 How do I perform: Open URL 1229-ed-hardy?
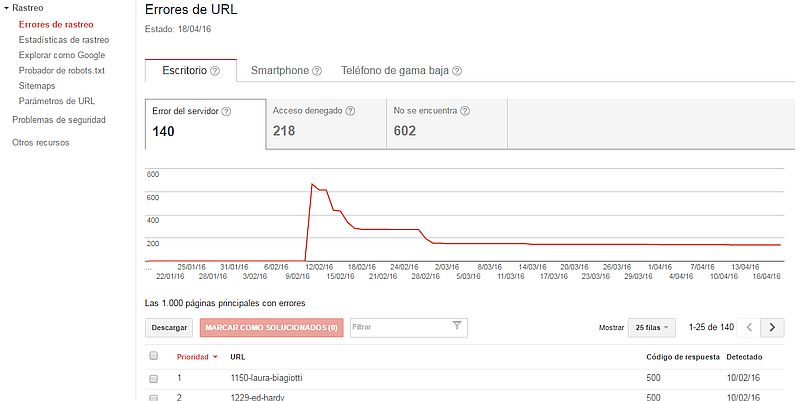coord(258,397)
